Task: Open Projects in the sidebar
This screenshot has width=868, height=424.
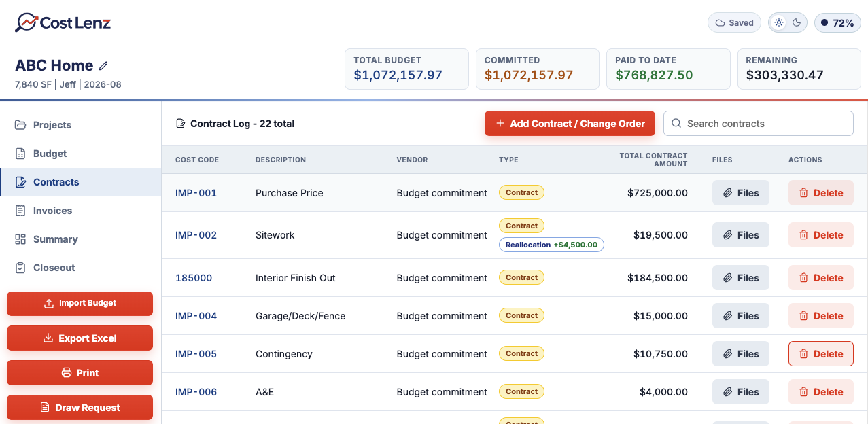Action: pyautogui.click(x=80, y=125)
